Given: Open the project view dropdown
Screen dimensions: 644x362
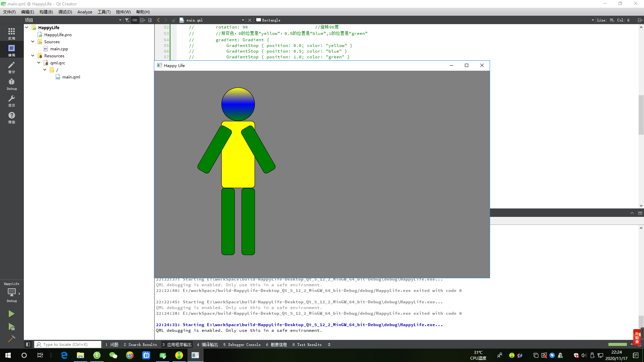Looking at the screenshot, I should click(x=120, y=20).
